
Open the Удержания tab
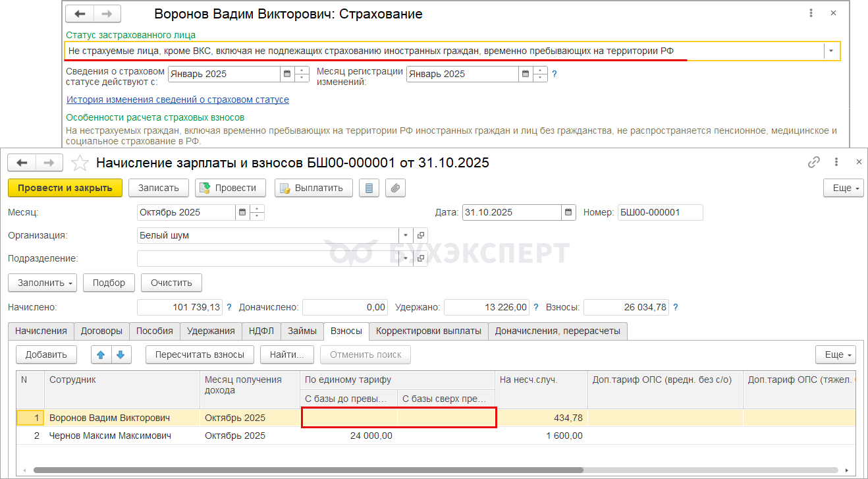click(x=211, y=331)
